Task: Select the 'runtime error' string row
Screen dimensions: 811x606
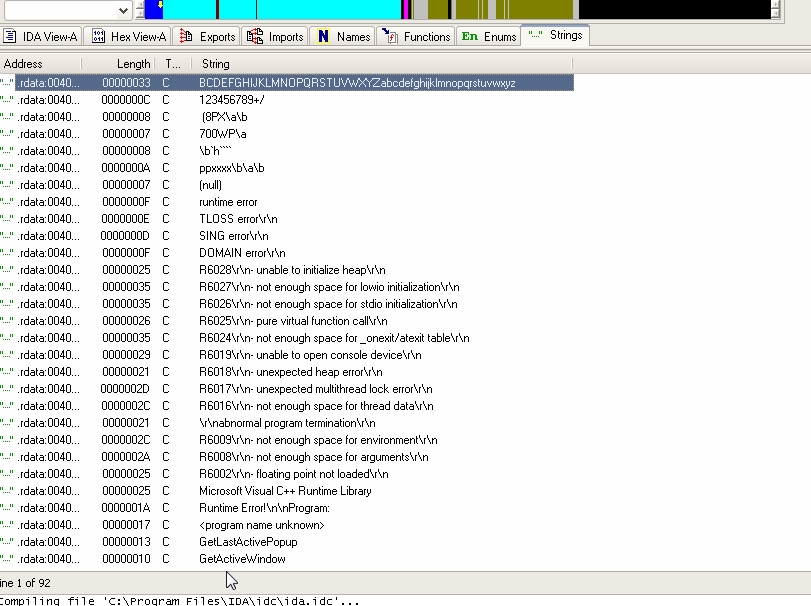Action: (x=228, y=202)
